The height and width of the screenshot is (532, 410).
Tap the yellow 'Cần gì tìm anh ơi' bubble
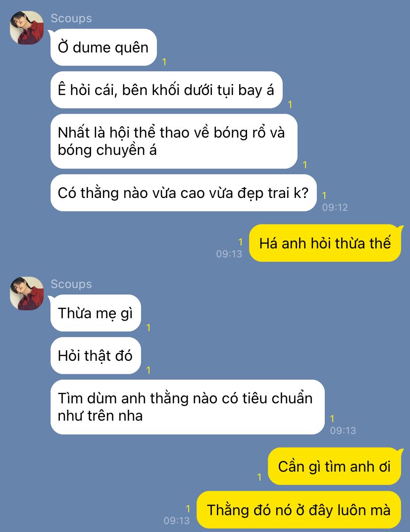(335, 467)
